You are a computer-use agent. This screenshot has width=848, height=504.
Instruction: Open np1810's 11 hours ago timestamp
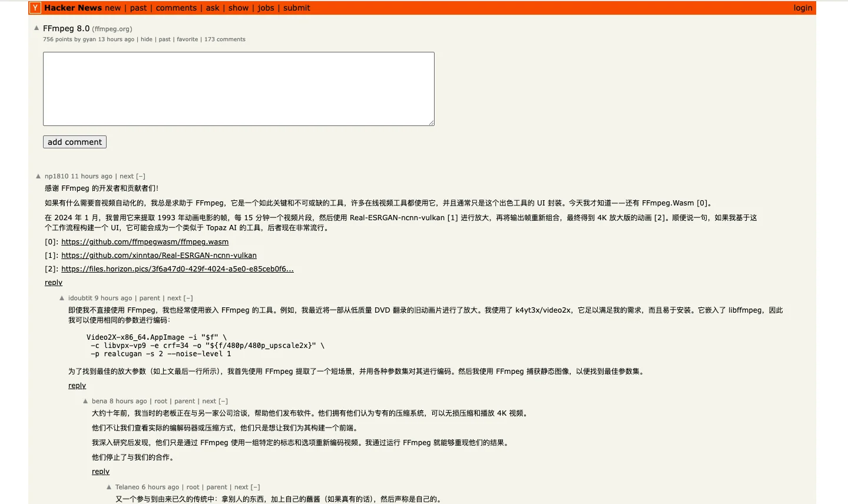92,176
